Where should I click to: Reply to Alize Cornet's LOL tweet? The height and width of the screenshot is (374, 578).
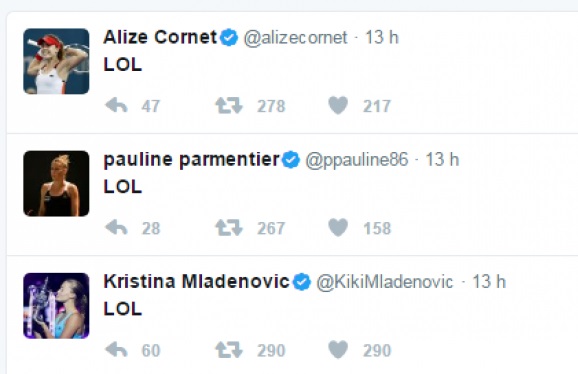[116, 106]
